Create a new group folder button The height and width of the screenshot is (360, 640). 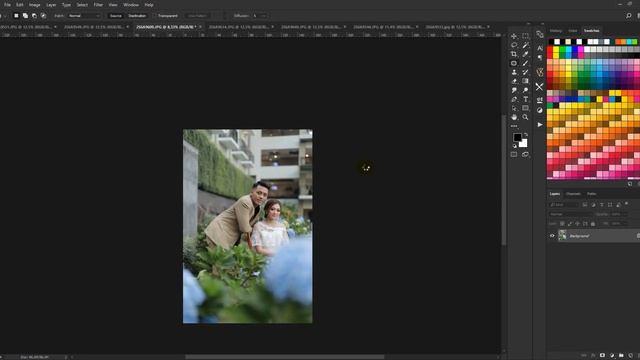[621, 356]
